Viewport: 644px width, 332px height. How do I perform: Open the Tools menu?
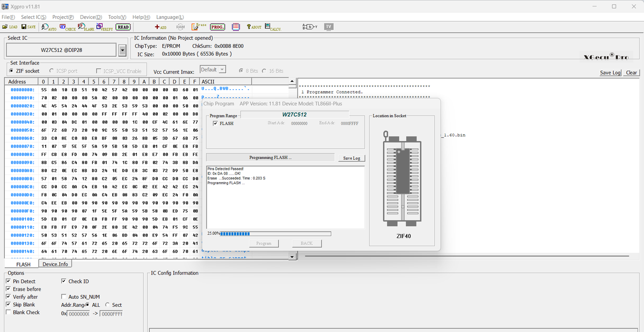point(117,17)
